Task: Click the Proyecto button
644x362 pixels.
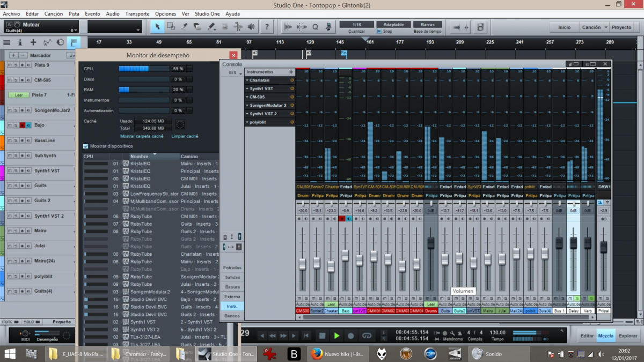Action: 621,27
